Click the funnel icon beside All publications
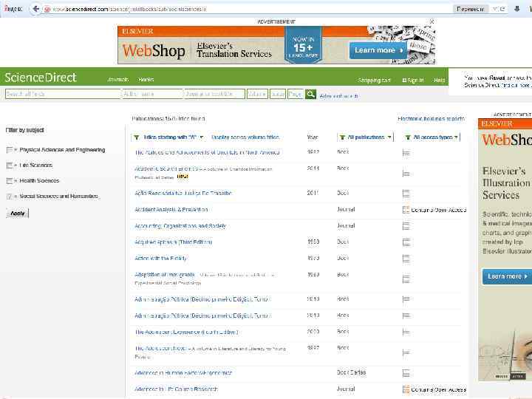 [342, 137]
